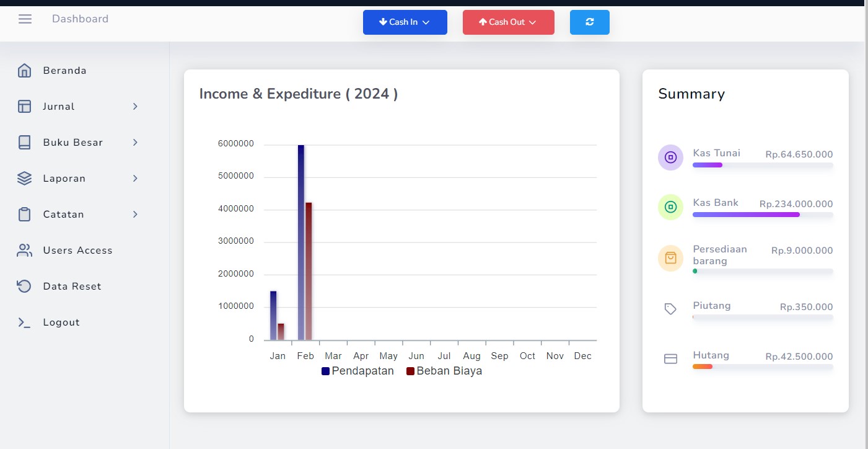Viewport: 868px width, 449px height.
Task: Toggle Pendapatan series in chart legend
Action: pyautogui.click(x=357, y=371)
